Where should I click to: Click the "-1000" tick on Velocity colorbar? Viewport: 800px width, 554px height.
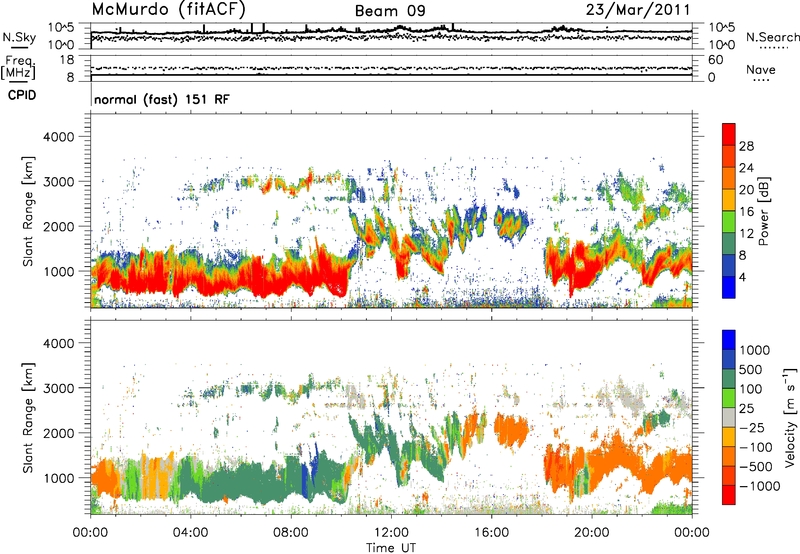[760, 486]
